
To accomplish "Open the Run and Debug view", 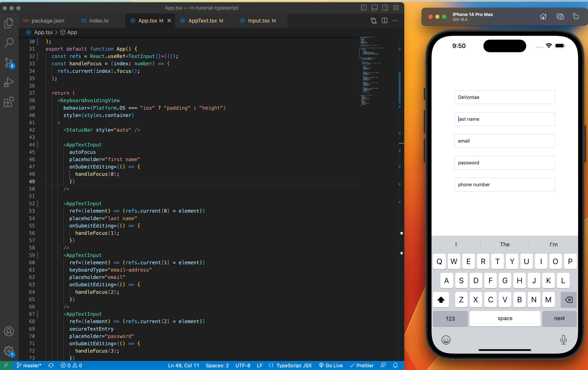I will click(9, 82).
